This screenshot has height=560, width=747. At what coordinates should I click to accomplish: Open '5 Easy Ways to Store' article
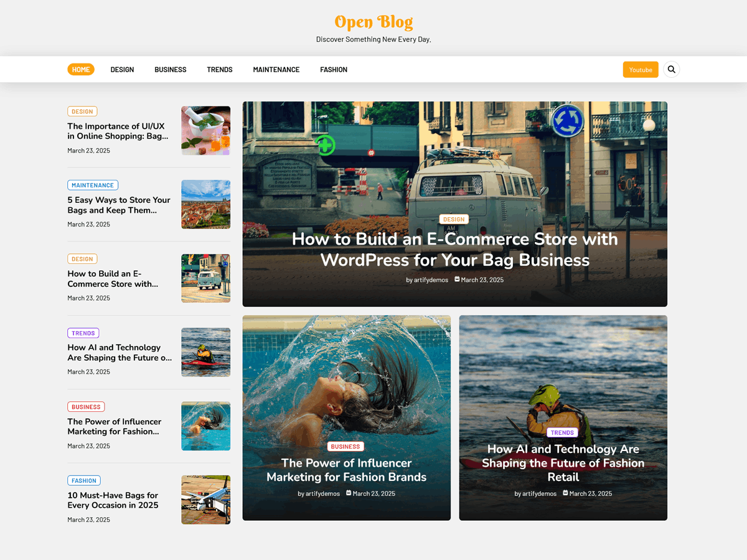pyautogui.click(x=119, y=205)
